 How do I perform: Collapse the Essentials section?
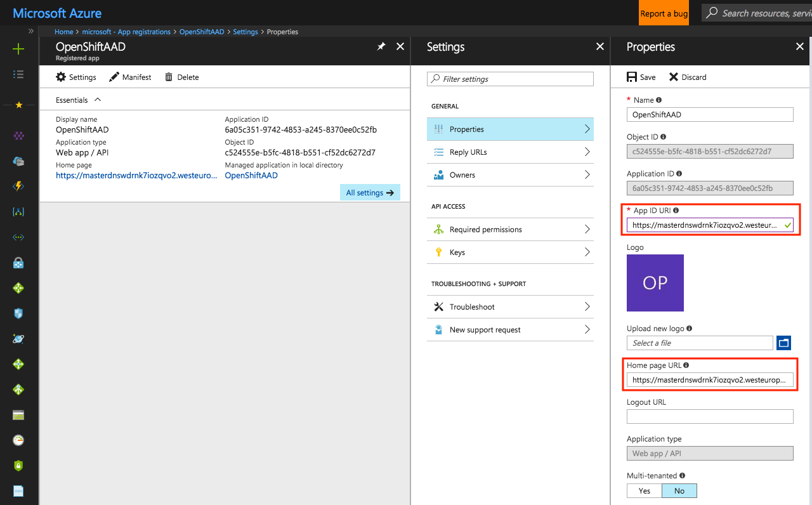click(x=98, y=100)
